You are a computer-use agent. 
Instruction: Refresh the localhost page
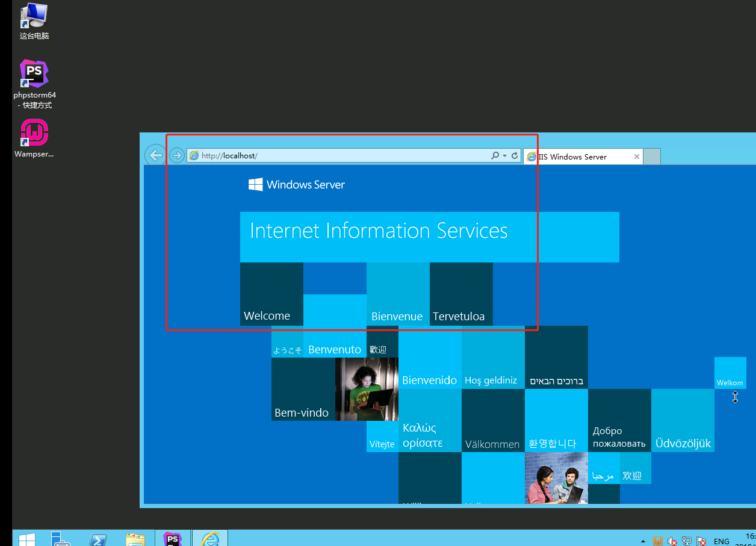tap(515, 155)
